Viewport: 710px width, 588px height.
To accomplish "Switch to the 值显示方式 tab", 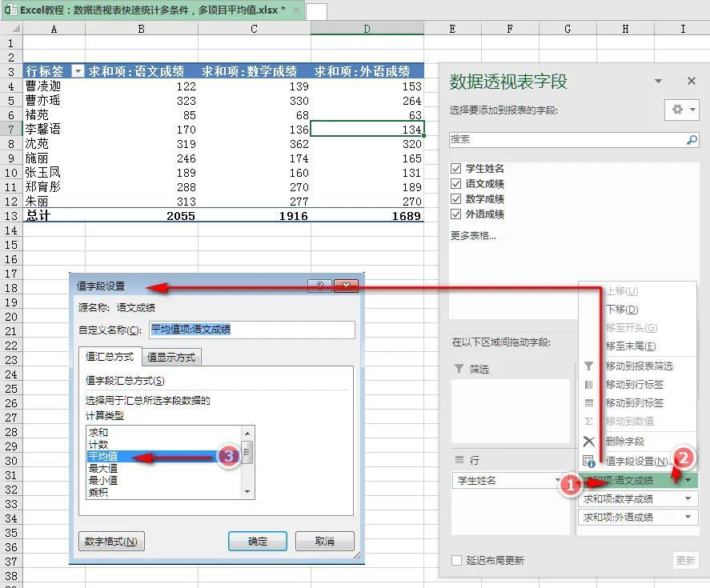I will [x=171, y=358].
